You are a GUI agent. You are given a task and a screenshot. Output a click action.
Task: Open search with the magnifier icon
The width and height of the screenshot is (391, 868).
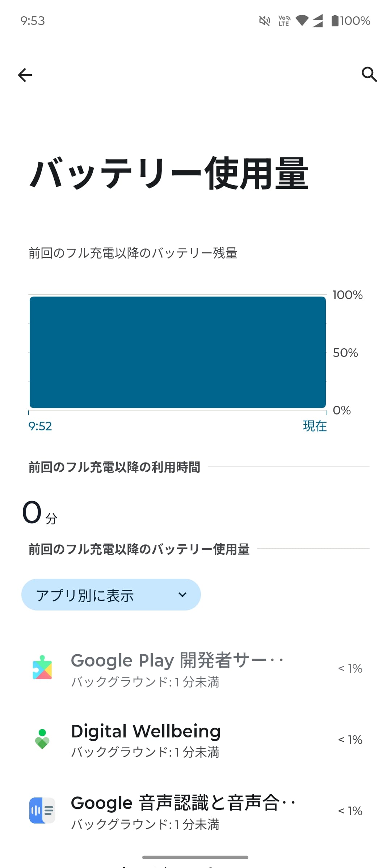[369, 75]
